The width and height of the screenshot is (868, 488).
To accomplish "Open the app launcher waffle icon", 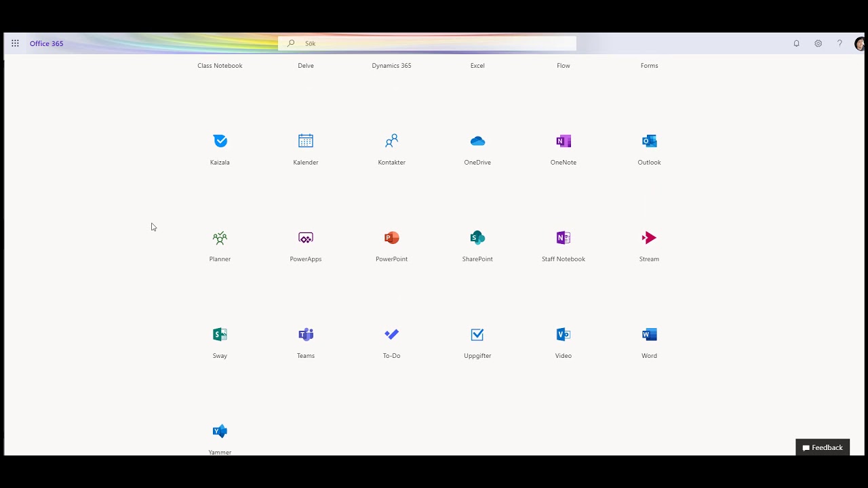I will pos(15,43).
